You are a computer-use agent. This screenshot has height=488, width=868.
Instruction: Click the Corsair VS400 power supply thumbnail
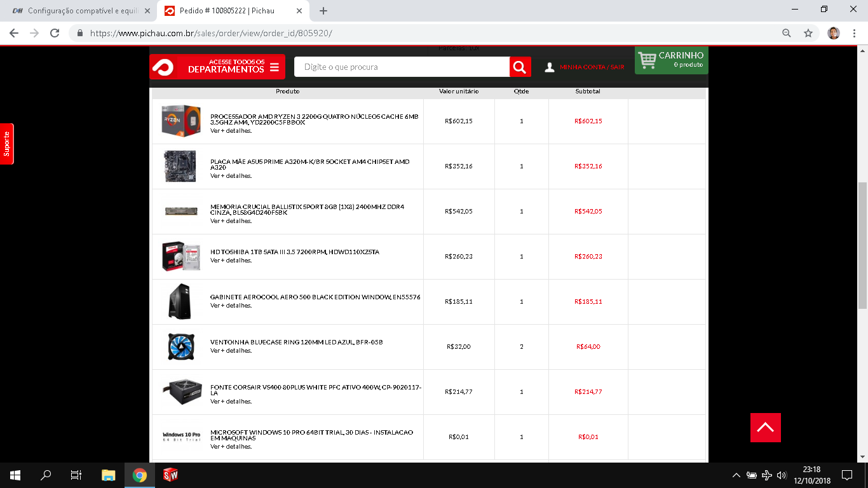click(182, 392)
